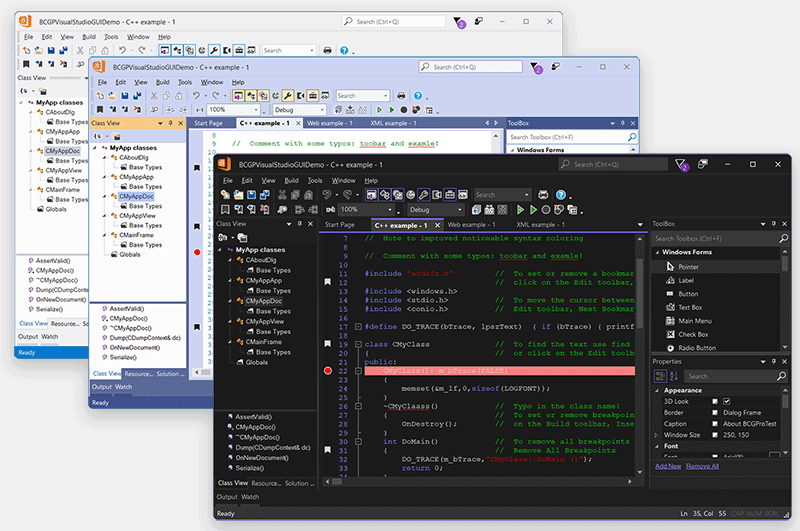This screenshot has height=531, width=800.
Task: Open Debug configuration dropdown in dark window
Action: (459, 210)
